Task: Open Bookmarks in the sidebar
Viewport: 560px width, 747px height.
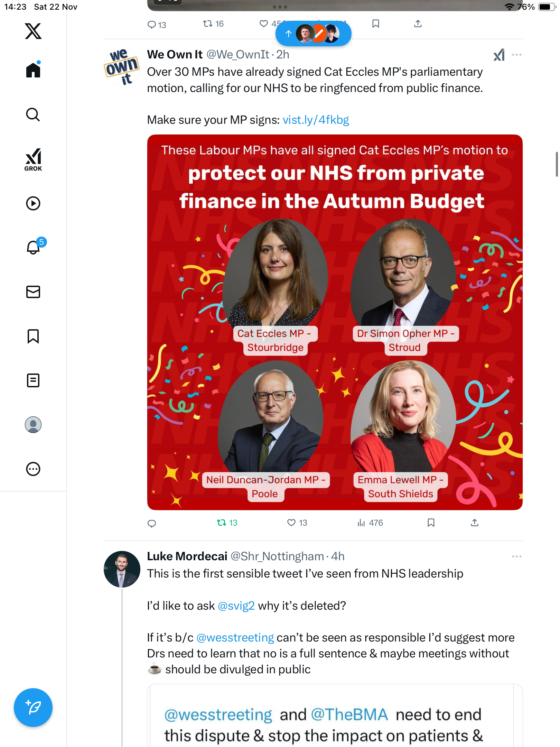Action: point(33,336)
